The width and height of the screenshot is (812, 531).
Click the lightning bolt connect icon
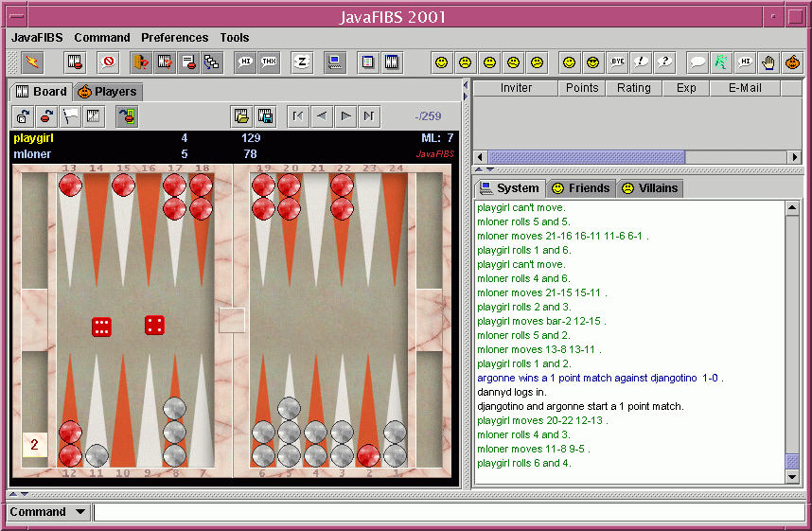pyautogui.click(x=32, y=62)
